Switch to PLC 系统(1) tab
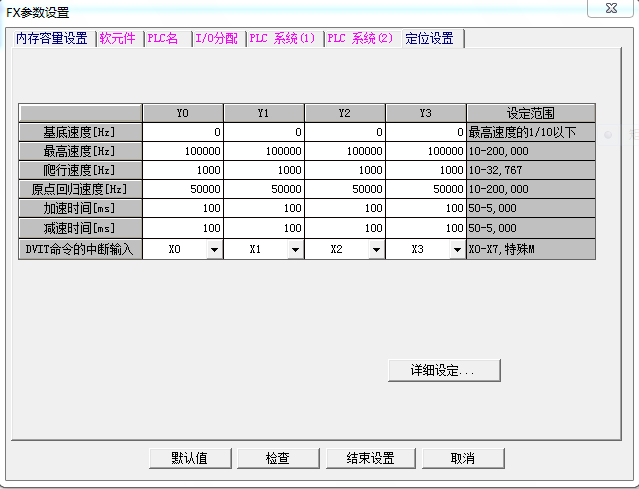The height and width of the screenshot is (489, 639). tap(283, 39)
